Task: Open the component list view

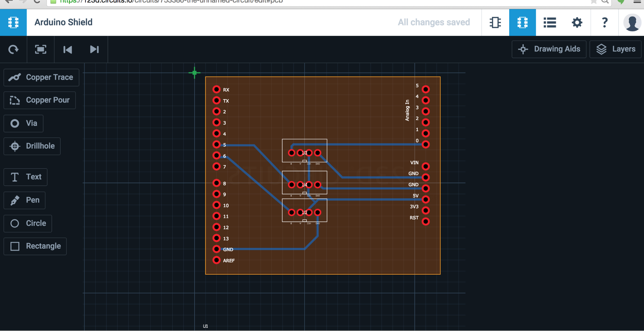Action: coord(550,22)
